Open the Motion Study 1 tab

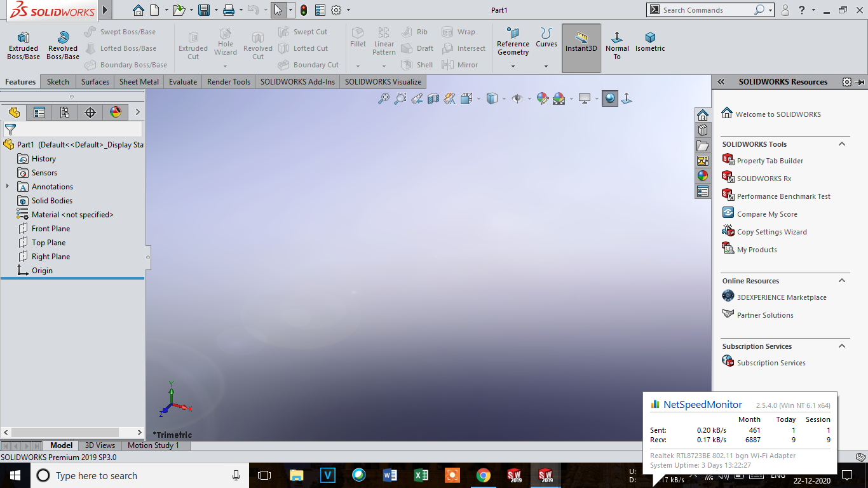coord(153,445)
